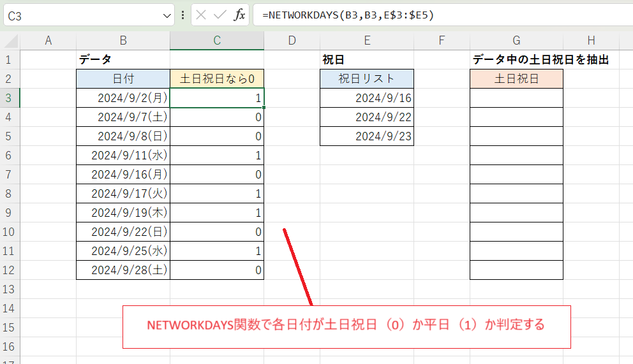Click the Cancel (X) formula icon
This screenshot has height=364, width=633.
click(x=201, y=15)
